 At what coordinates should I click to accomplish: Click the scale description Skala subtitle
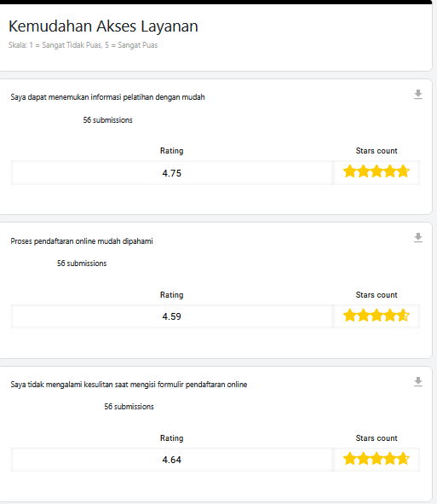pos(83,45)
